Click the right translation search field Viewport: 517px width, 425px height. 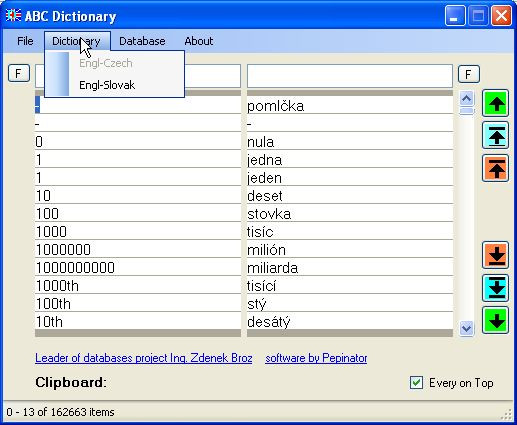[350, 76]
